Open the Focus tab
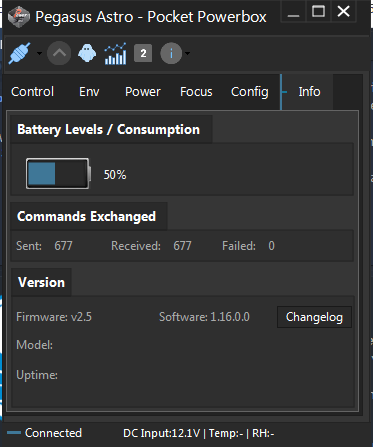Image resolution: width=373 pixels, height=447 pixels. [196, 92]
